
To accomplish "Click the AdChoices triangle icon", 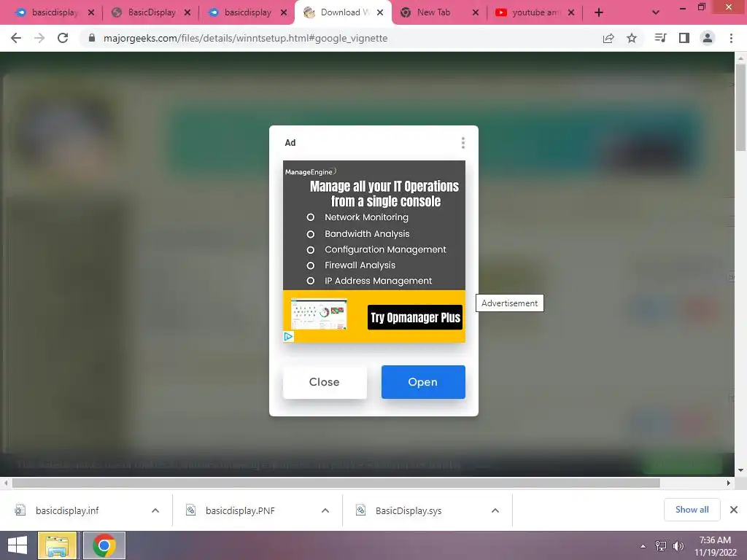I will [289, 337].
